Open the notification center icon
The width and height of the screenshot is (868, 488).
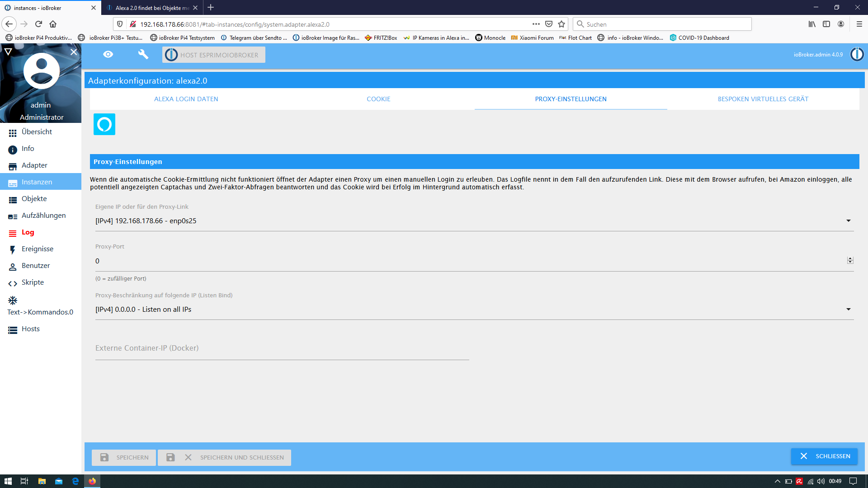click(x=853, y=481)
